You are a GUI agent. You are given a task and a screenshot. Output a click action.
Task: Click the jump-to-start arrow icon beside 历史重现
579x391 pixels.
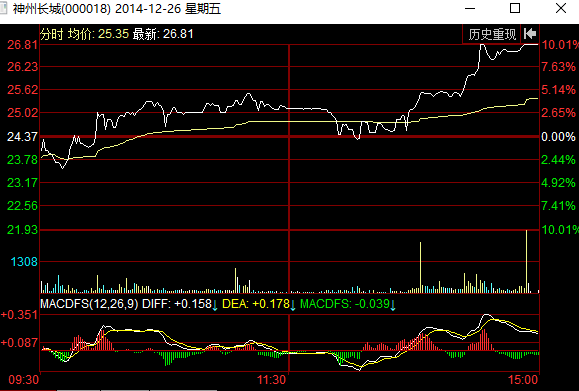point(530,34)
